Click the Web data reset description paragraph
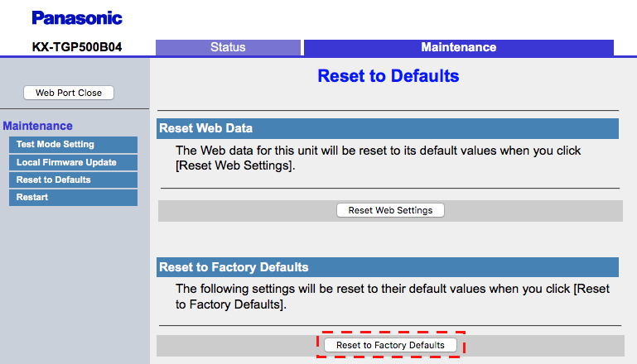637x364 pixels. (379, 158)
